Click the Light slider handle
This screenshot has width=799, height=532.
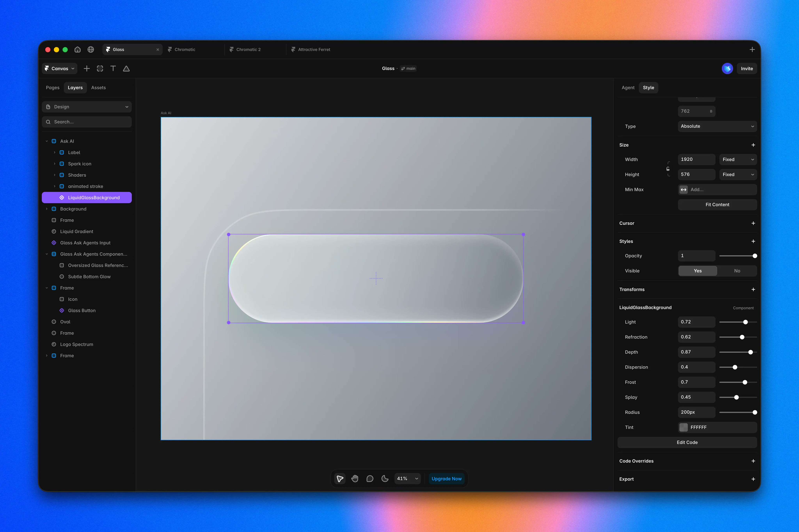[x=745, y=322]
